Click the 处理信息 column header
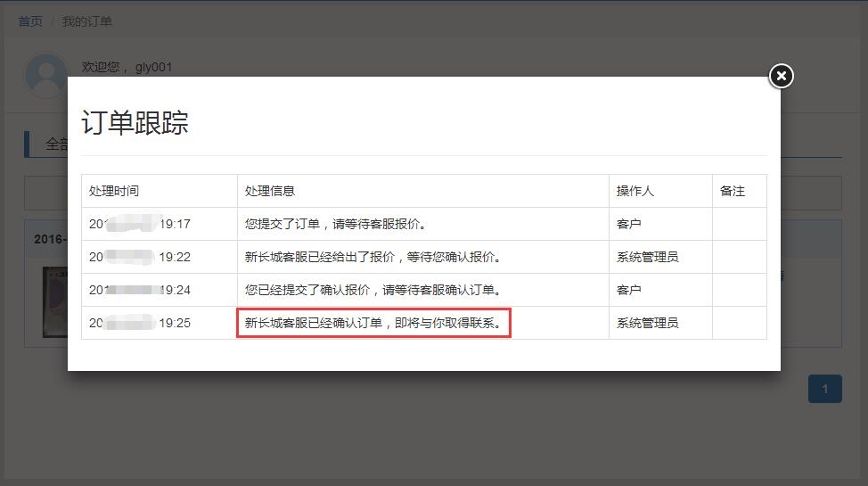The width and height of the screenshot is (868, 486). pyautogui.click(x=270, y=192)
